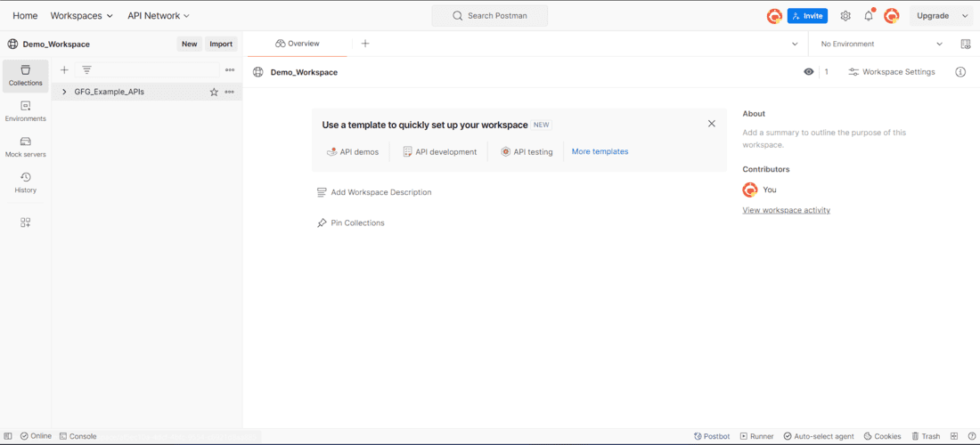Click the two-pane layout icon in status bar

pos(954,436)
